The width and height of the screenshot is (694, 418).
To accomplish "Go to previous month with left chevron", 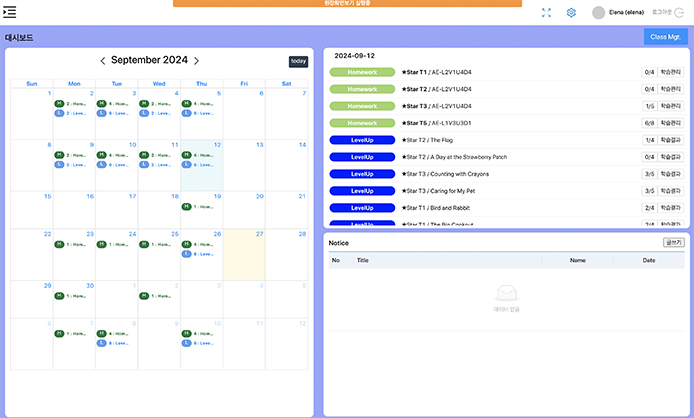I will [103, 61].
